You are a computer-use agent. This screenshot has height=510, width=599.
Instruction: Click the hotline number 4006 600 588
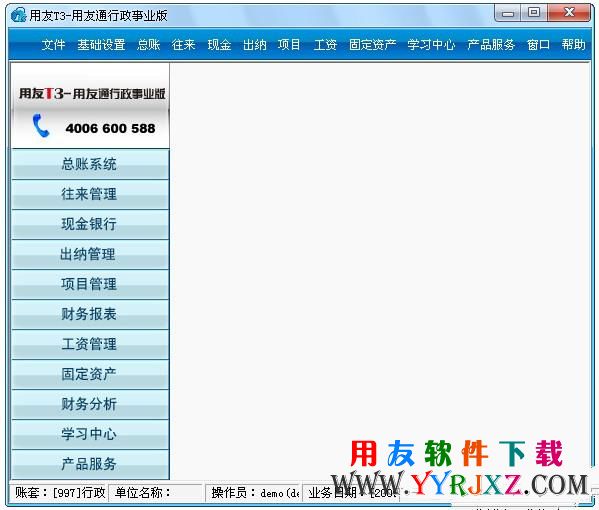coord(110,128)
